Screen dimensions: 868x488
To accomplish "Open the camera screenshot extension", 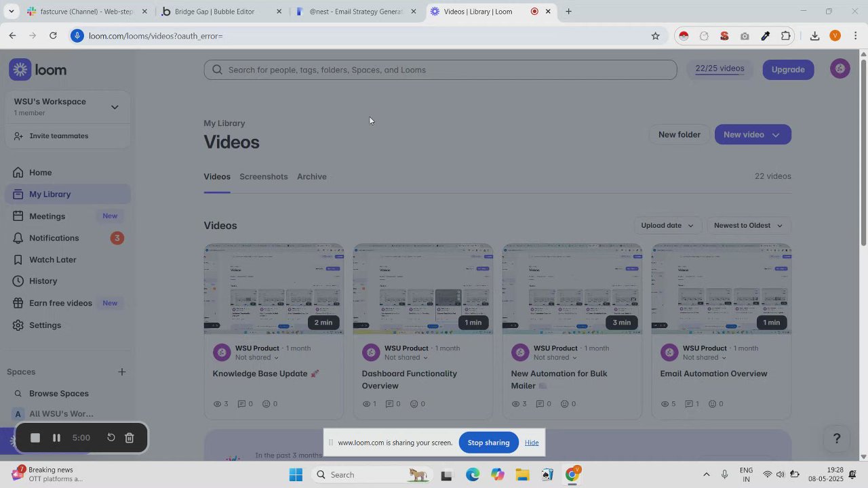I will [745, 36].
